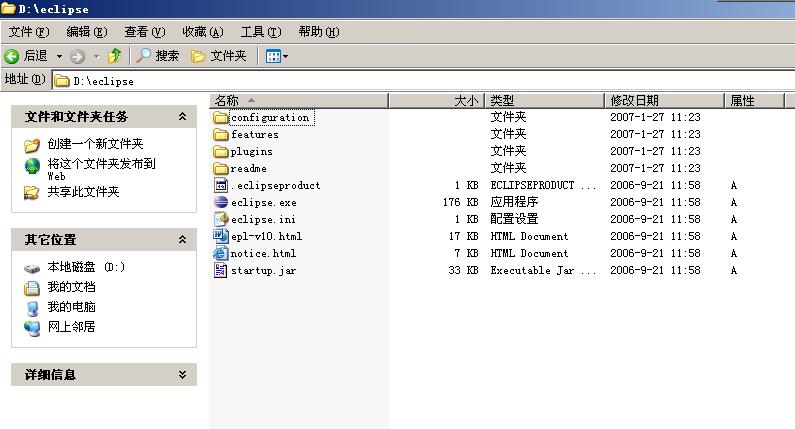Viewport: 795px width, 429px height.
Task: Open the 查看(V) menu
Action: click(x=144, y=32)
